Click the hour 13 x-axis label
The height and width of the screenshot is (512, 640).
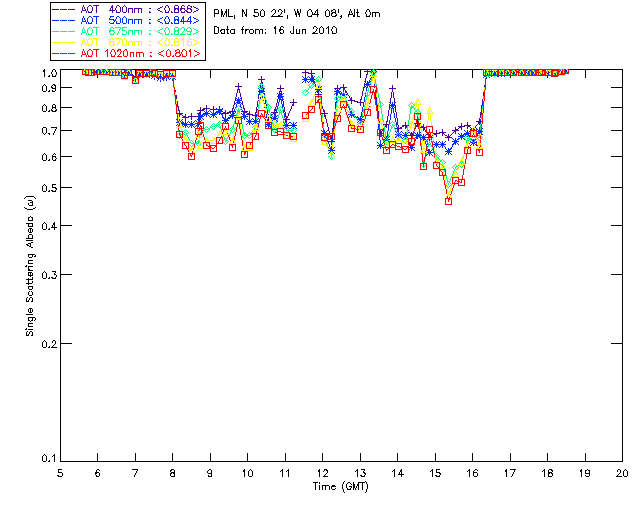click(x=360, y=473)
